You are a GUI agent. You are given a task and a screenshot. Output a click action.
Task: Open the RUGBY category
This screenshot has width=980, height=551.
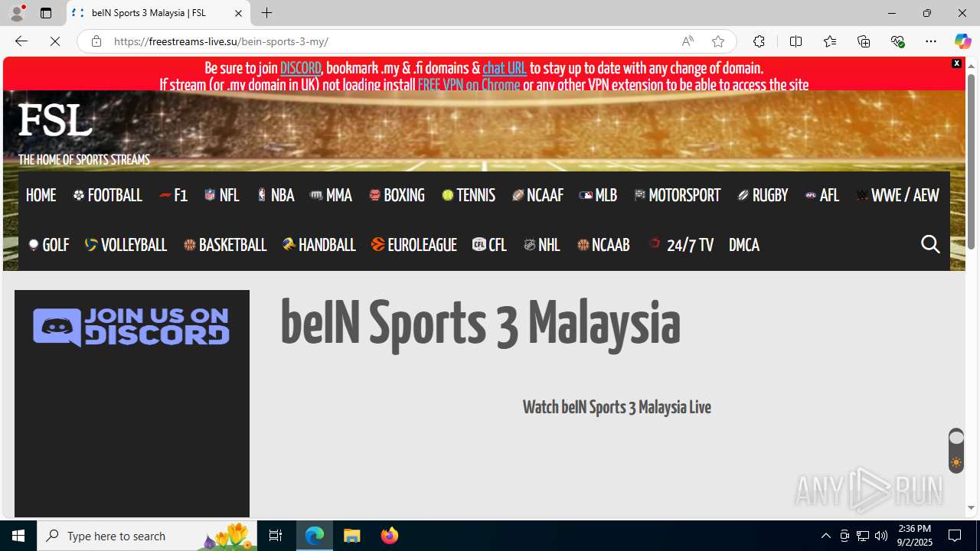(x=763, y=195)
